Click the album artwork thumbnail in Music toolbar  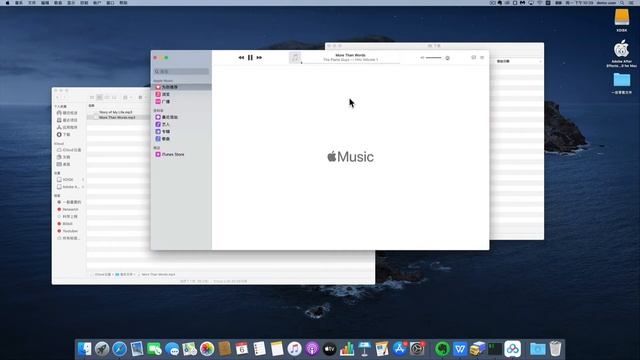[295, 58]
